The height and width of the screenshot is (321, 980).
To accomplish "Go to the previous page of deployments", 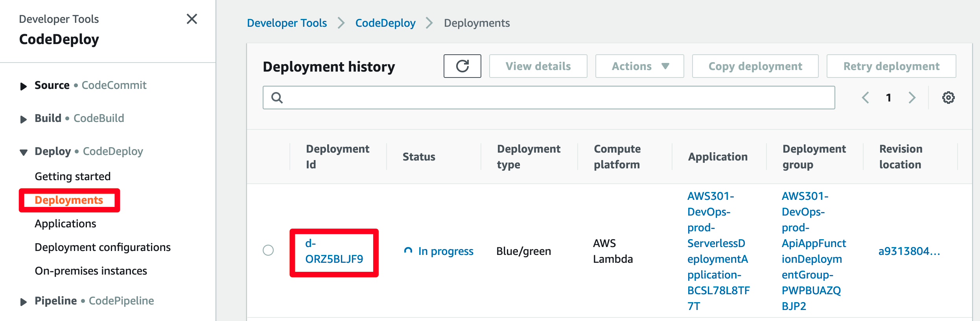I will pyautogui.click(x=865, y=98).
